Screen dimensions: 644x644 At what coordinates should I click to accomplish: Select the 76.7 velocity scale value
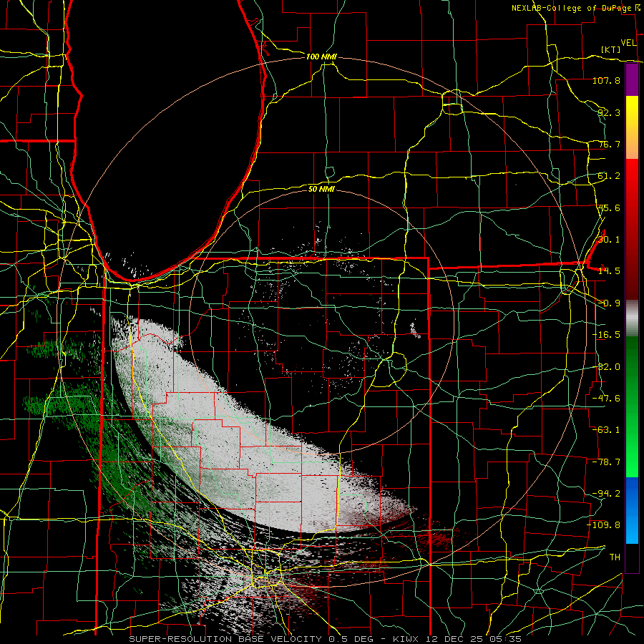pyautogui.click(x=609, y=144)
